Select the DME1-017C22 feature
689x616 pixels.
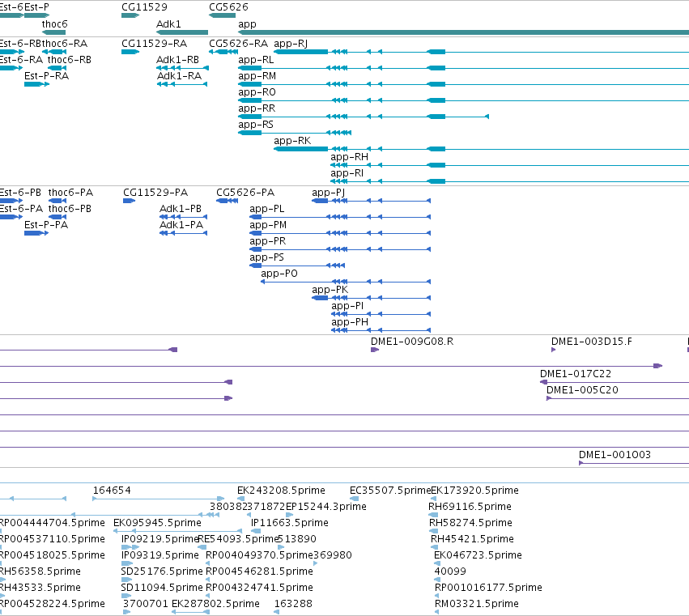pyautogui.click(x=576, y=374)
